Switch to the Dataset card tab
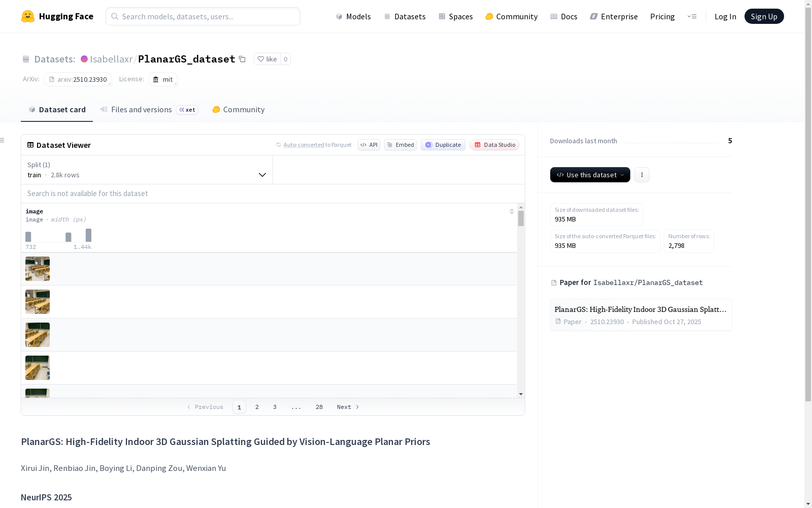 tap(57, 110)
